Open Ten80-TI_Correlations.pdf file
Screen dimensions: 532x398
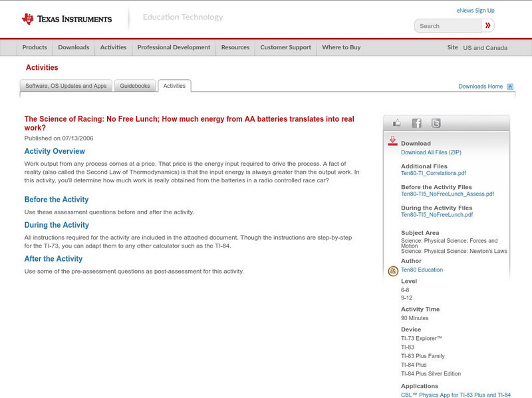pos(434,173)
